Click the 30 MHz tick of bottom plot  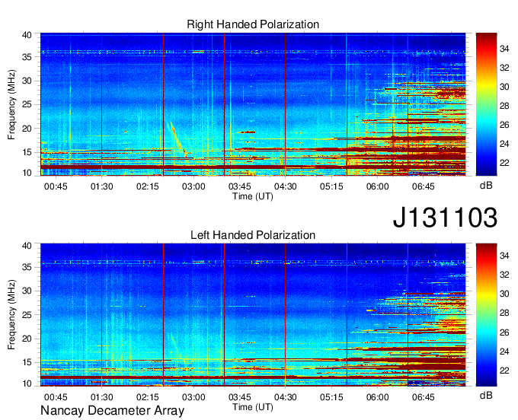[x=27, y=291]
